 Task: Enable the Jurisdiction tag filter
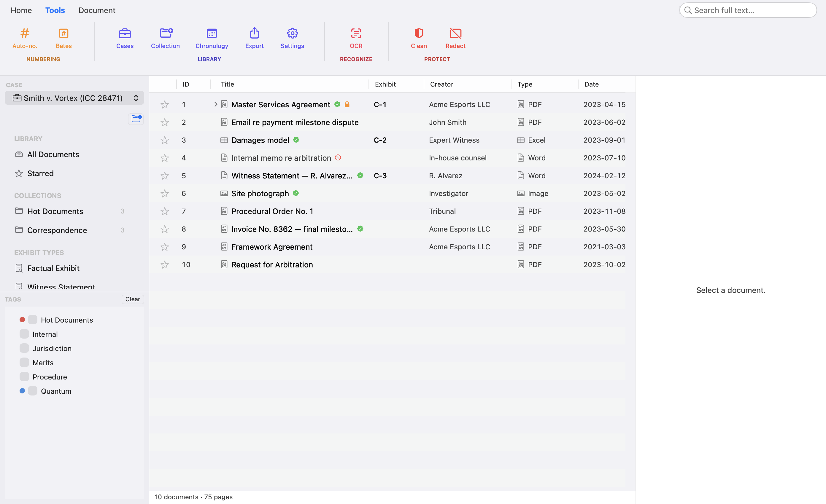pyautogui.click(x=24, y=348)
